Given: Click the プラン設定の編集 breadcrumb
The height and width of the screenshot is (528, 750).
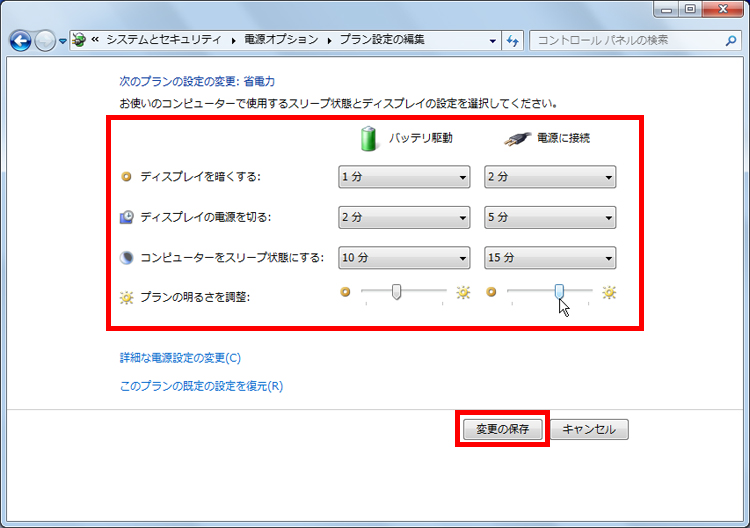Looking at the screenshot, I should (x=382, y=40).
